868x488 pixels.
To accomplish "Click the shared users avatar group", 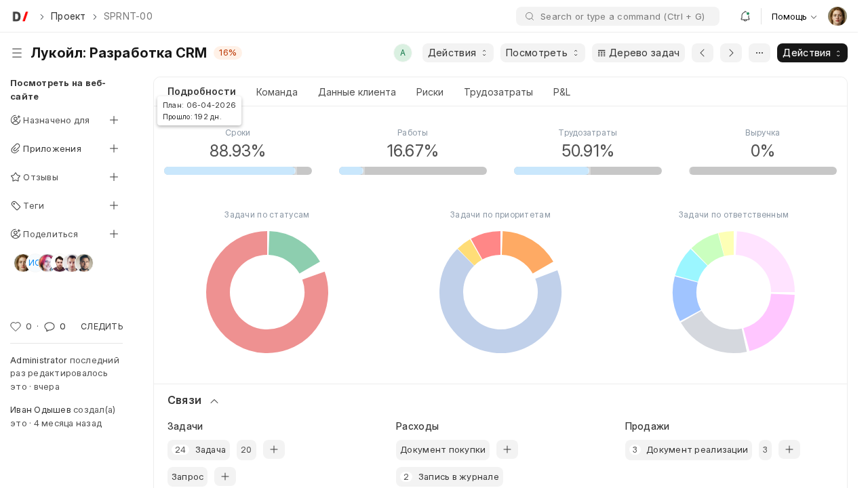I will pos(54,263).
